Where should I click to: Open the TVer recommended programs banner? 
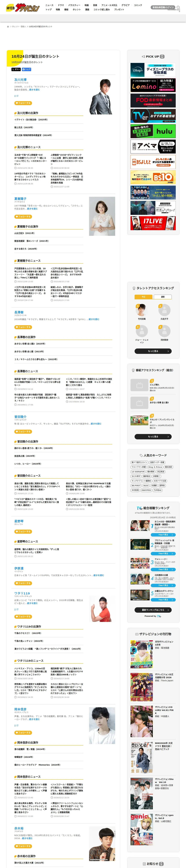click(x=153, y=116)
